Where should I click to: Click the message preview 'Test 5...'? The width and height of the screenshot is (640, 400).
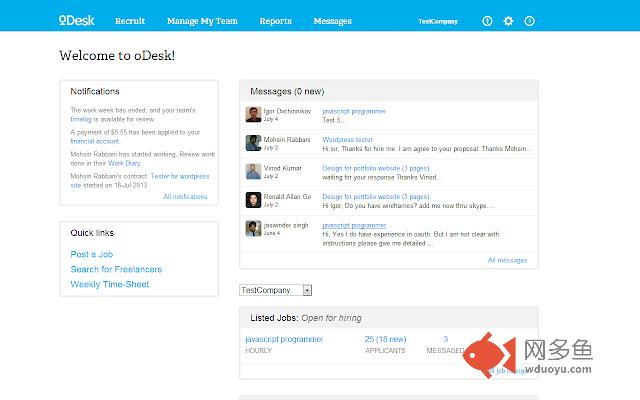pos(333,120)
